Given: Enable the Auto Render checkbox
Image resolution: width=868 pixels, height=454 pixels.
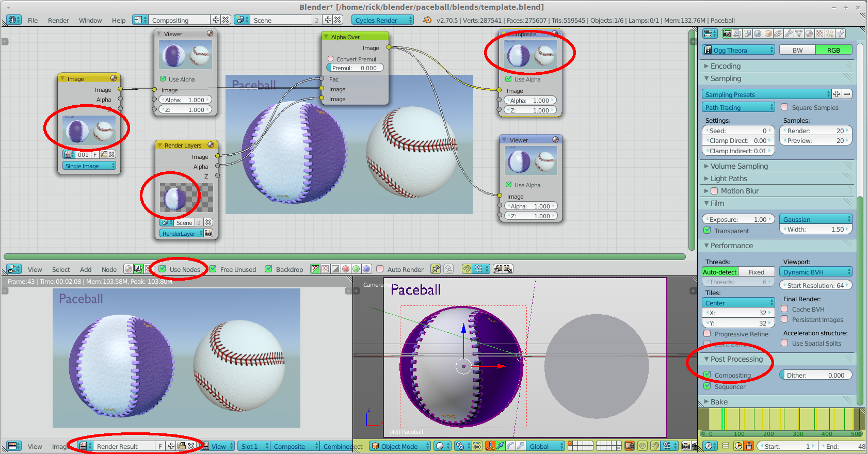Looking at the screenshot, I should (x=380, y=269).
